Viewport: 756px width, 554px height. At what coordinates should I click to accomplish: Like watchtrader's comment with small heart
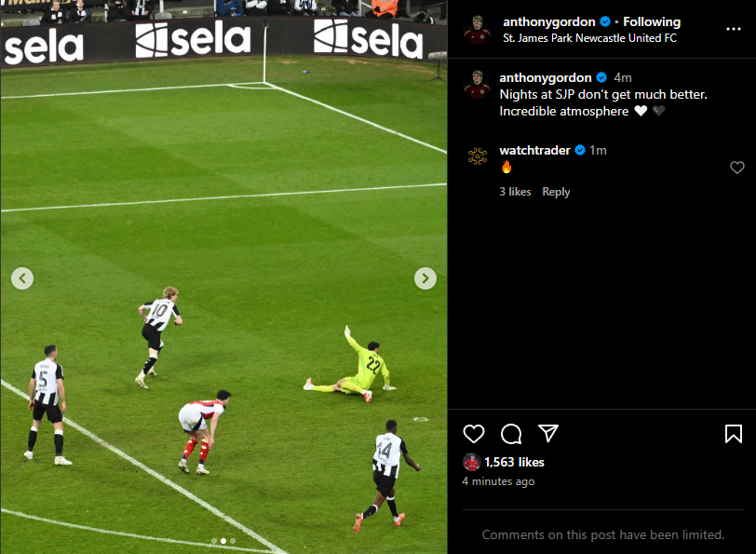tap(736, 168)
